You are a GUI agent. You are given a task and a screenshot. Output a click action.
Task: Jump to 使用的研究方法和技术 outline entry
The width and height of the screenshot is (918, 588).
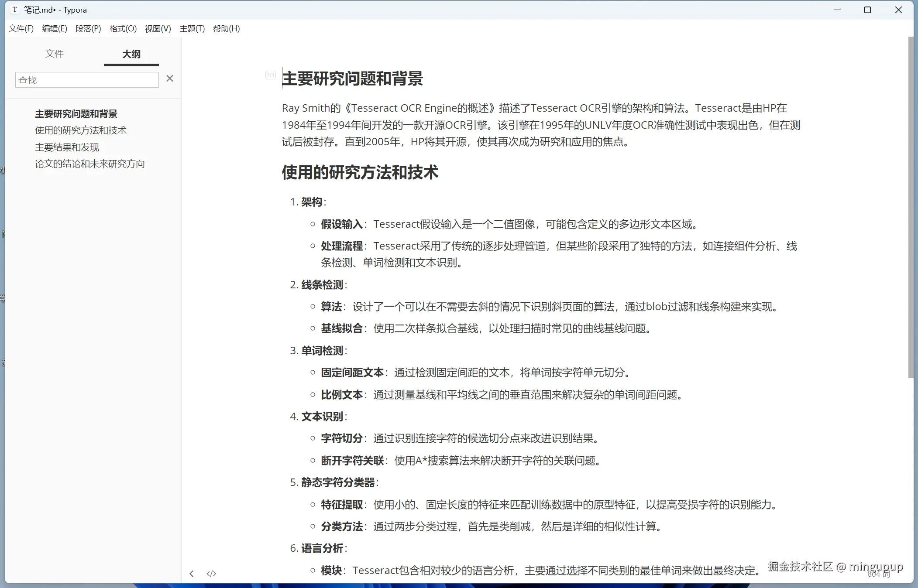pyautogui.click(x=80, y=130)
